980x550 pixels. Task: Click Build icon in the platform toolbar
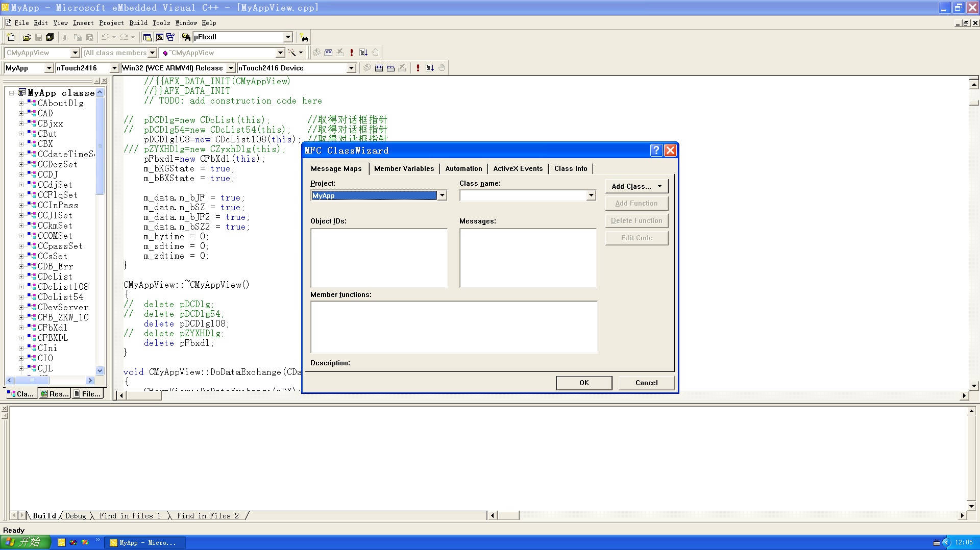[x=379, y=68]
